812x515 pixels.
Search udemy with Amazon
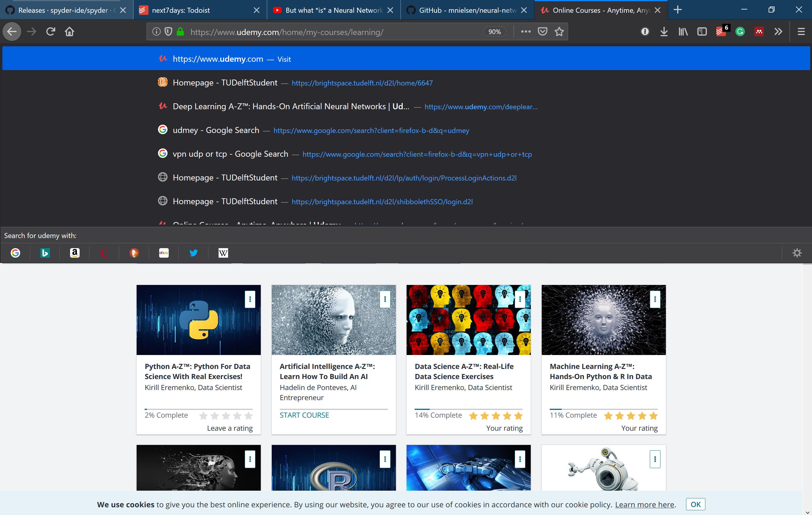[x=75, y=253]
